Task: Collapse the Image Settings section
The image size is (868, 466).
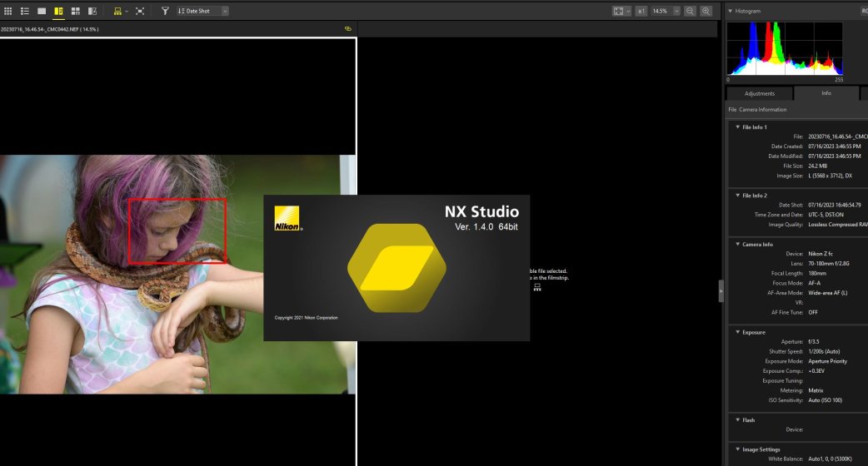Action: pyautogui.click(x=738, y=449)
